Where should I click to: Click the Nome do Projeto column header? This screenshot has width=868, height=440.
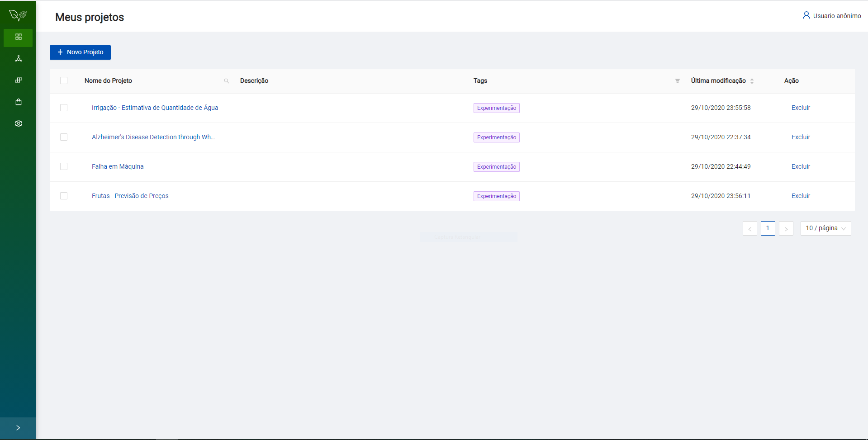tap(108, 80)
